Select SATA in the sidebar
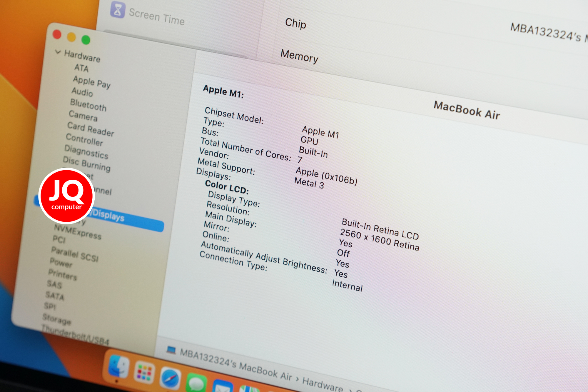 [55, 296]
